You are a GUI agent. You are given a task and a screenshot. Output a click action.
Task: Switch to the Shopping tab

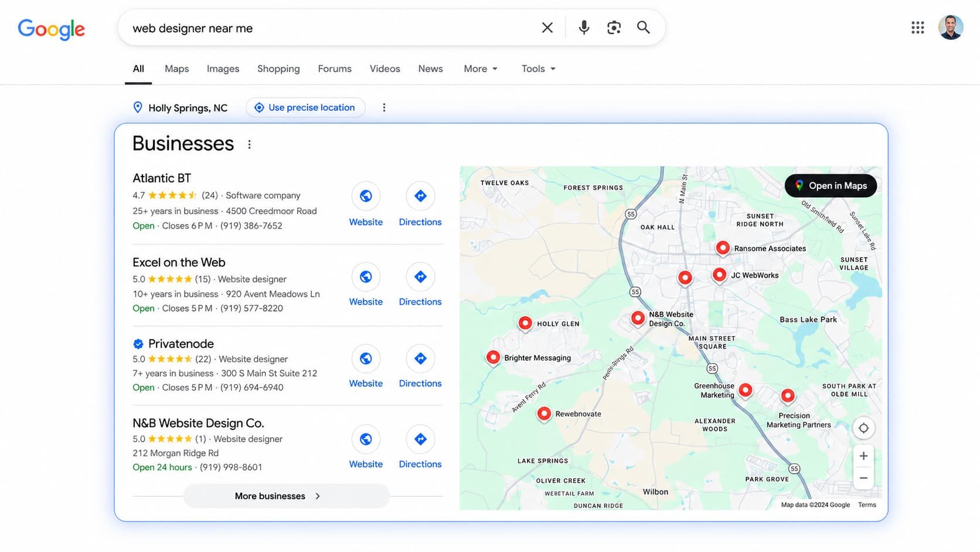pyautogui.click(x=278, y=69)
